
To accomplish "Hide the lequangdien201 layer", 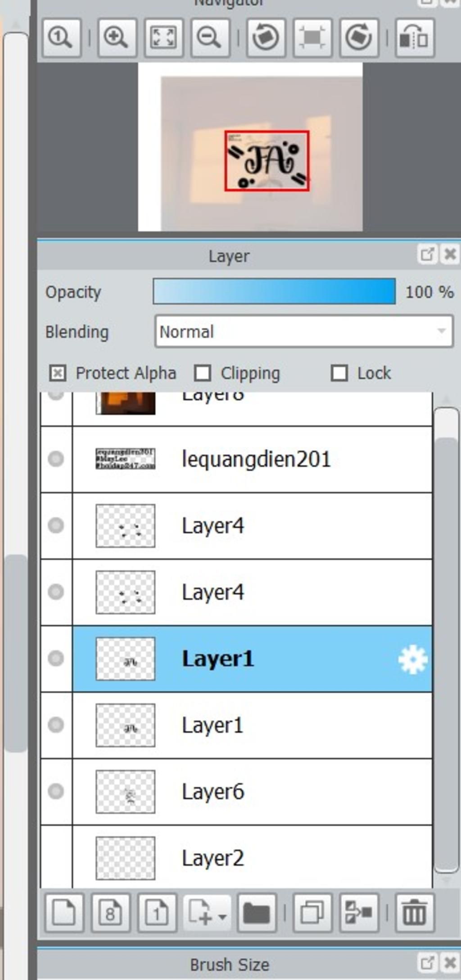I will pyautogui.click(x=56, y=459).
